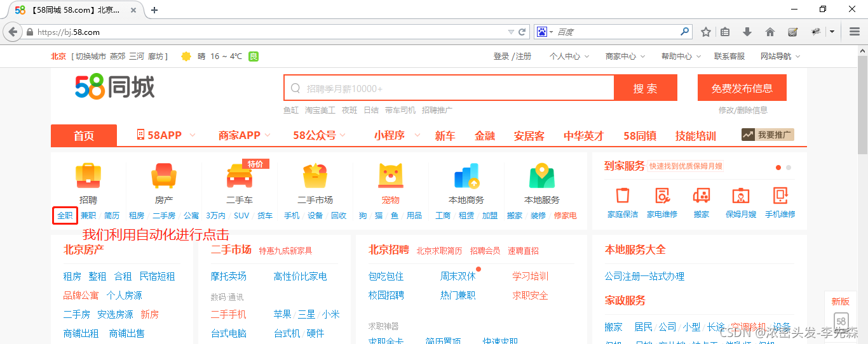Click the 登录 link
Image resolution: width=868 pixels, height=344 pixels.
(x=501, y=56)
